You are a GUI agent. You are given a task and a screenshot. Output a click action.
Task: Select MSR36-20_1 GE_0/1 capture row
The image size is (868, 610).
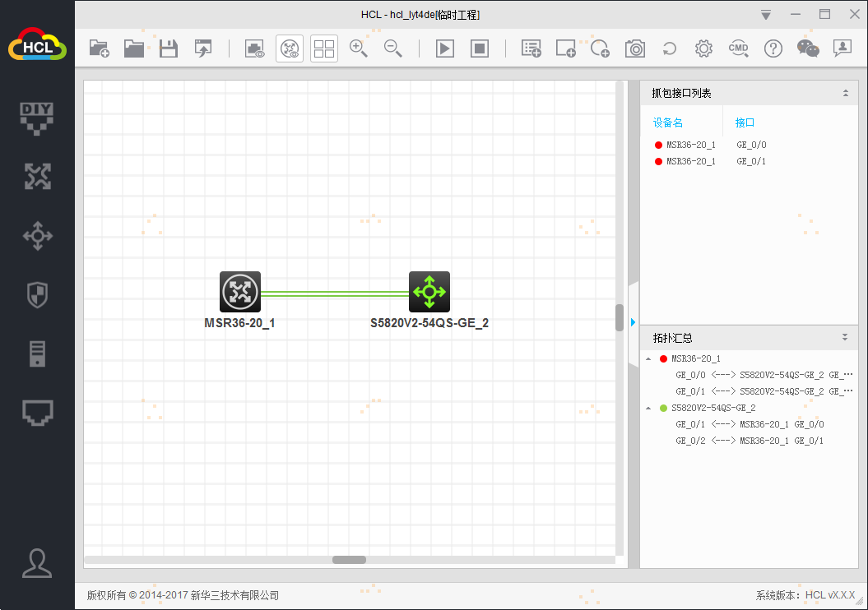pyautogui.click(x=749, y=161)
